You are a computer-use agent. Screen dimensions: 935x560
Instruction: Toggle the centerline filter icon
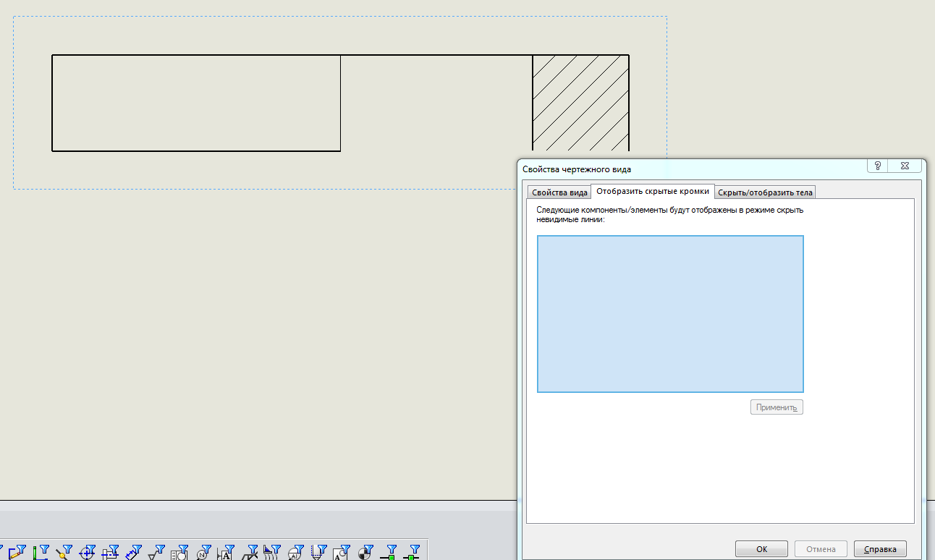point(110,552)
